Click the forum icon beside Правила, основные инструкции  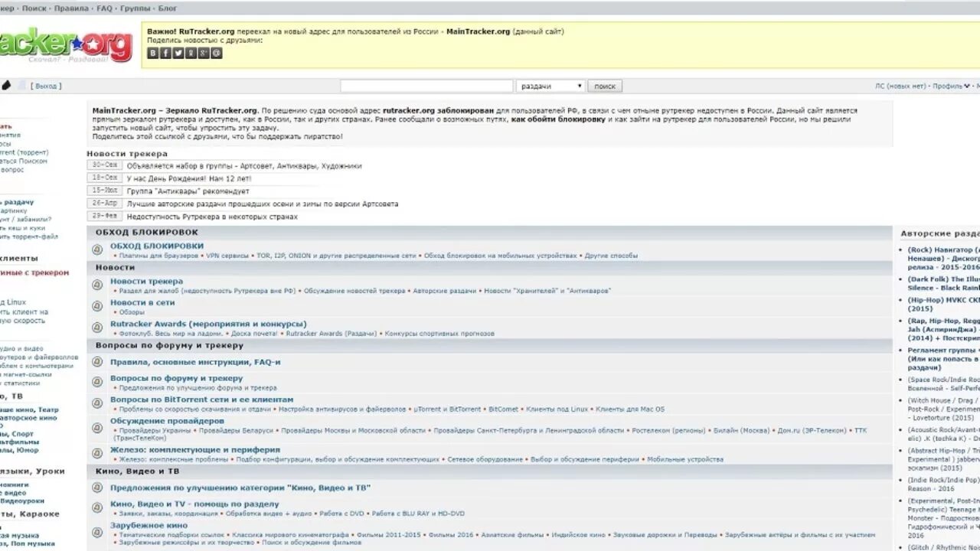click(97, 362)
